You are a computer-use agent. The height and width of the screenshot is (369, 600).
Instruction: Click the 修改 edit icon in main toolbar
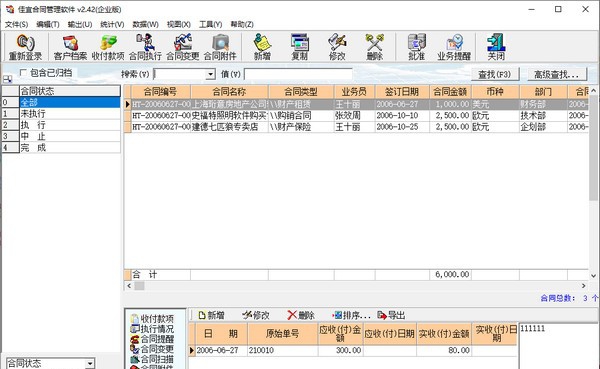tap(337, 47)
